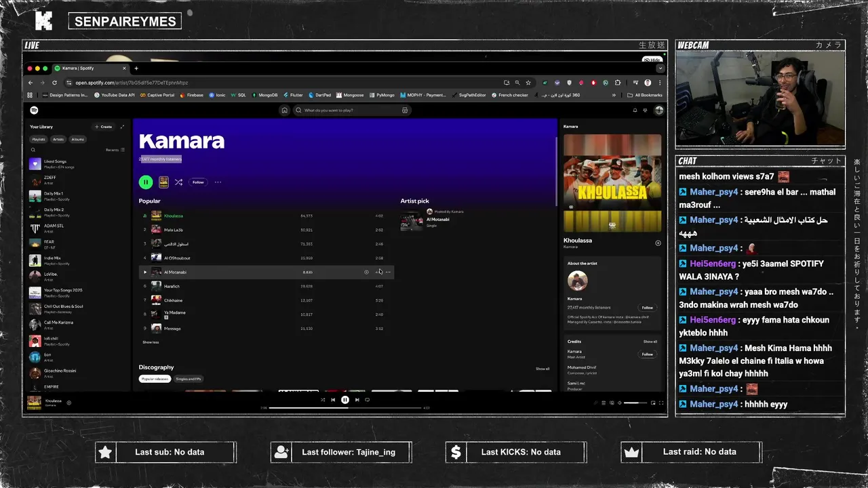868x488 pixels.
Task: Create a new playlist with the Create button
Action: pos(104,127)
